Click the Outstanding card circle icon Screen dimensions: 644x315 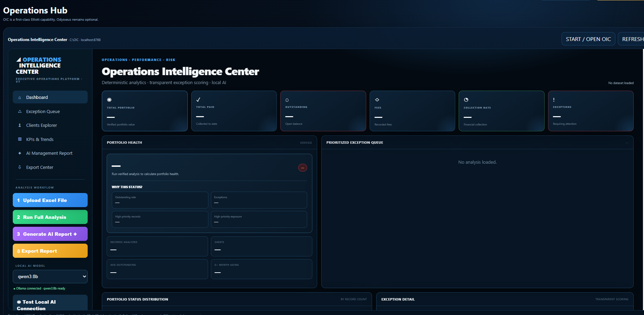pyautogui.click(x=287, y=100)
